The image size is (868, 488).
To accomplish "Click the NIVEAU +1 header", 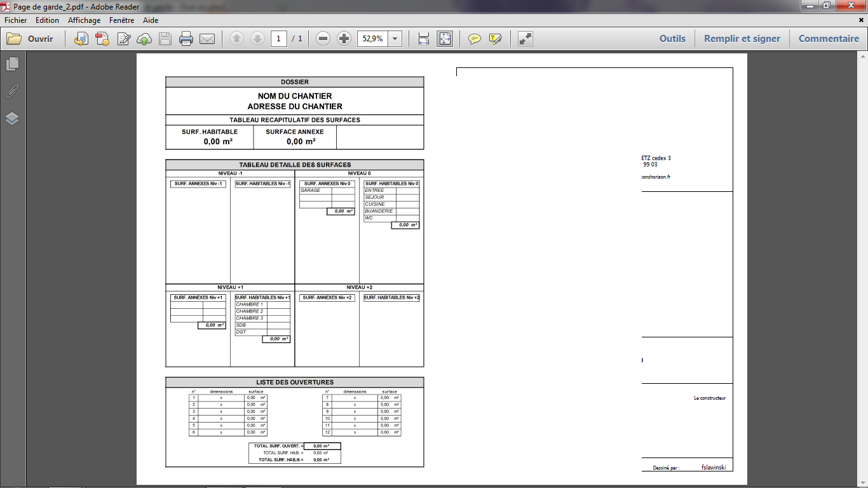I will coord(230,287).
